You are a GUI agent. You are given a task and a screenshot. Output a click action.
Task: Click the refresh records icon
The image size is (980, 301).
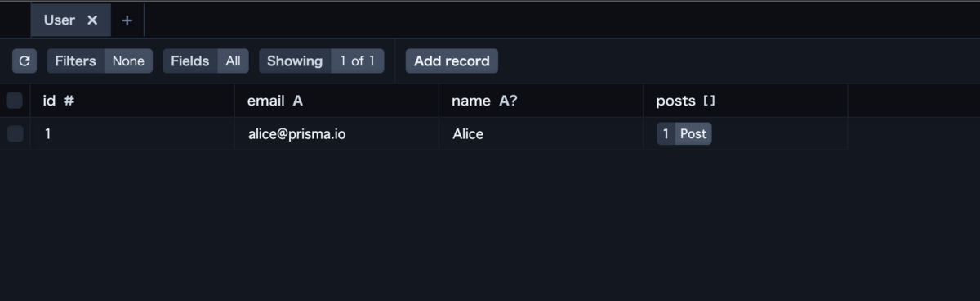[24, 61]
